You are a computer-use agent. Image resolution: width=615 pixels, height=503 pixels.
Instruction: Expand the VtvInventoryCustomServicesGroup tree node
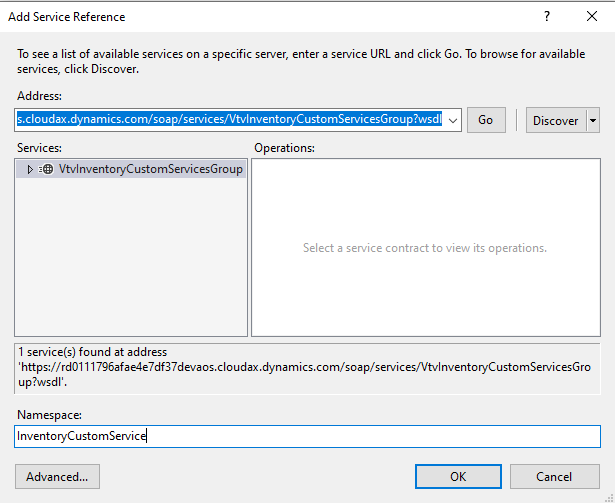[30, 169]
